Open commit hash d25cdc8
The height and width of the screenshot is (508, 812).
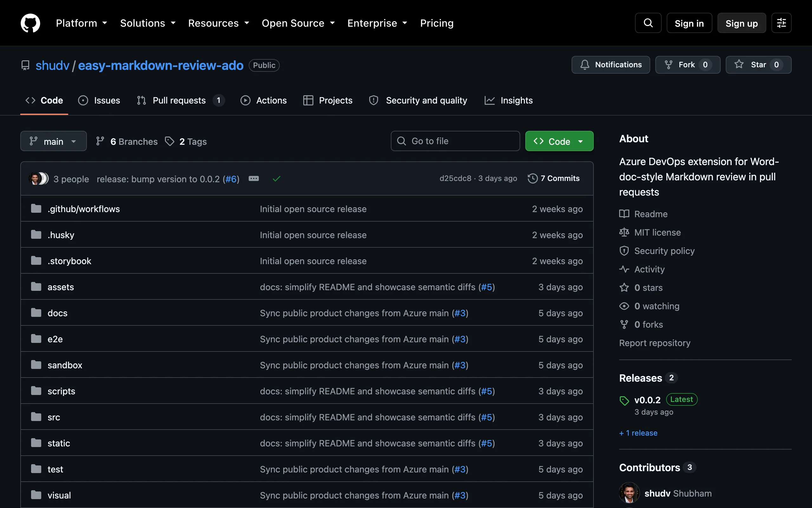pos(455,178)
